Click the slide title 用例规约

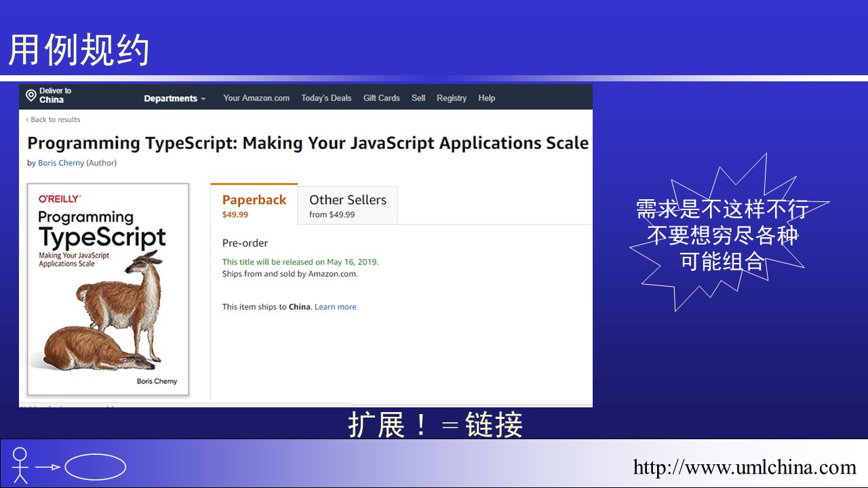79,50
